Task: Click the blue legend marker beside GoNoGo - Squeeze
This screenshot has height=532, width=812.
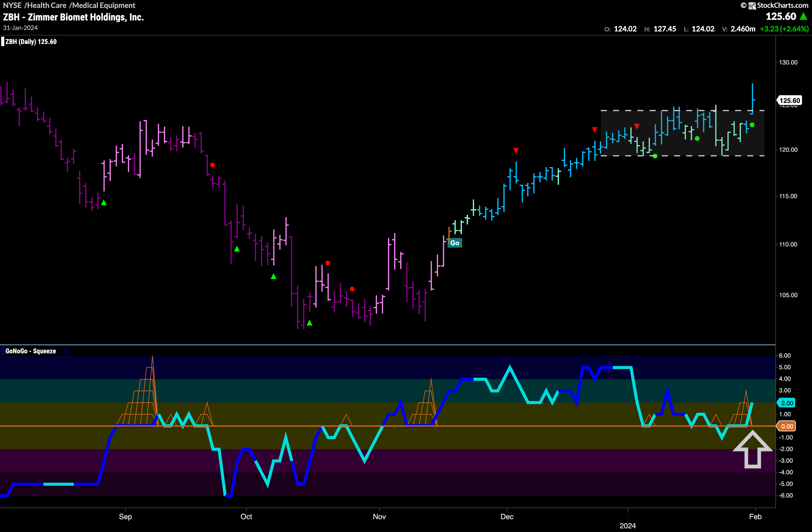Action: click(3, 351)
